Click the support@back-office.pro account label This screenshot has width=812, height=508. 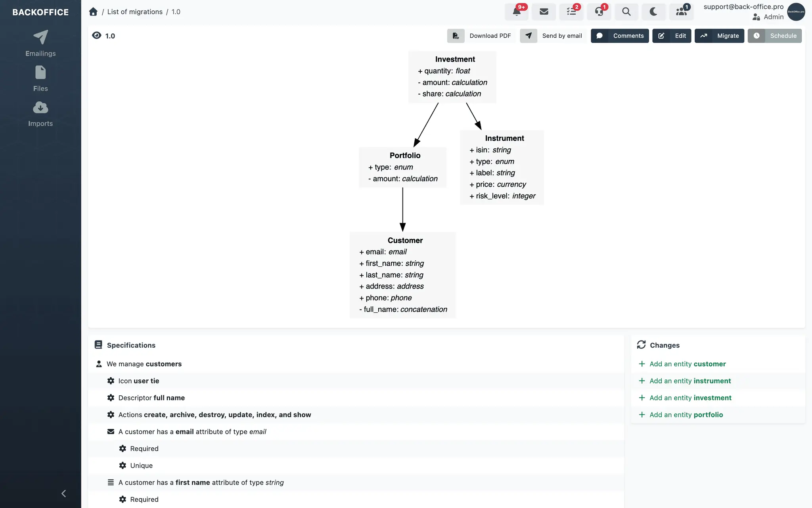point(743,7)
